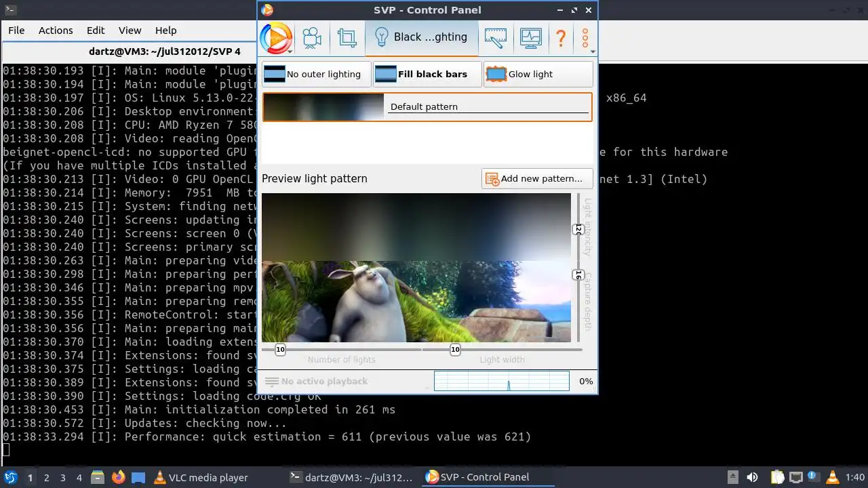Select the Black bars lighting tab
868x488 pixels.
[x=421, y=37]
